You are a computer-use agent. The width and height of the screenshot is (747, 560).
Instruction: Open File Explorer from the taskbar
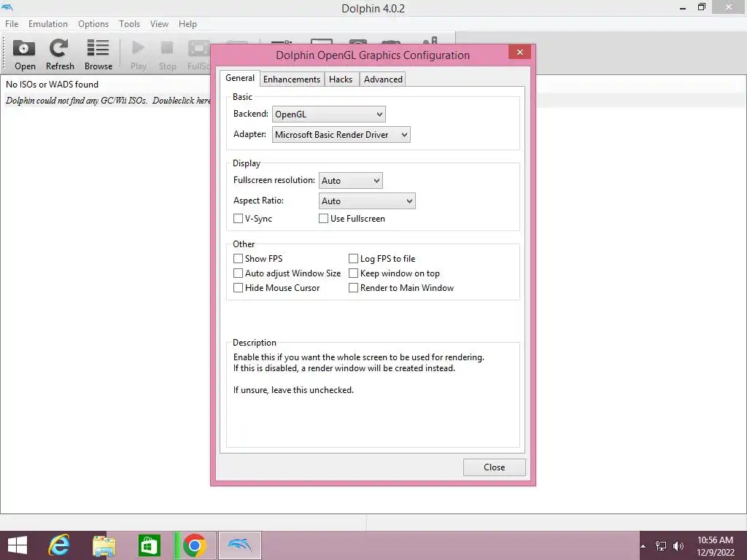tap(104, 545)
